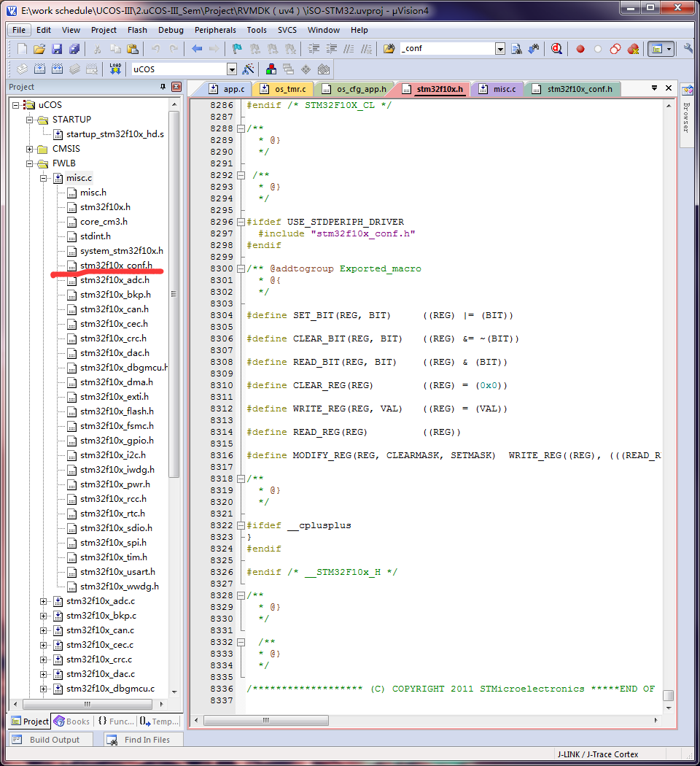Viewport: 700px width, 766px height.
Task: Collapse the code fold at line 8300
Action: pos(241,268)
